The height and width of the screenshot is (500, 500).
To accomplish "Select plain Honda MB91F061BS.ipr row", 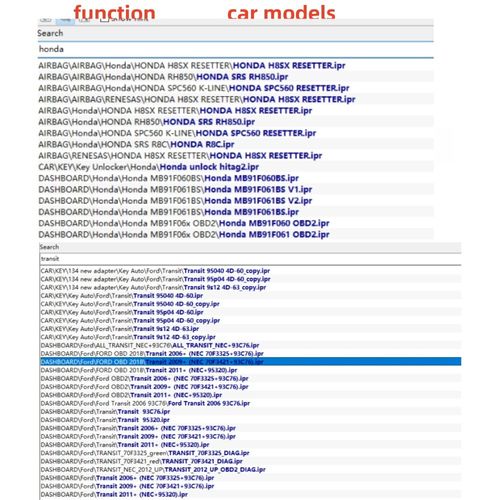I will 236,212.
